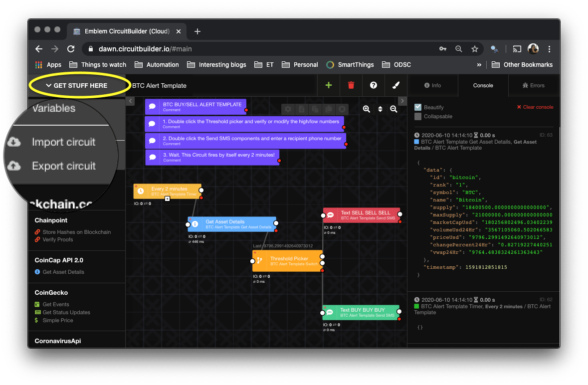Expand the GET STUFF HERE menu
Image resolution: width=588 pixels, height=385 pixels.
pyautogui.click(x=77, y=85)
